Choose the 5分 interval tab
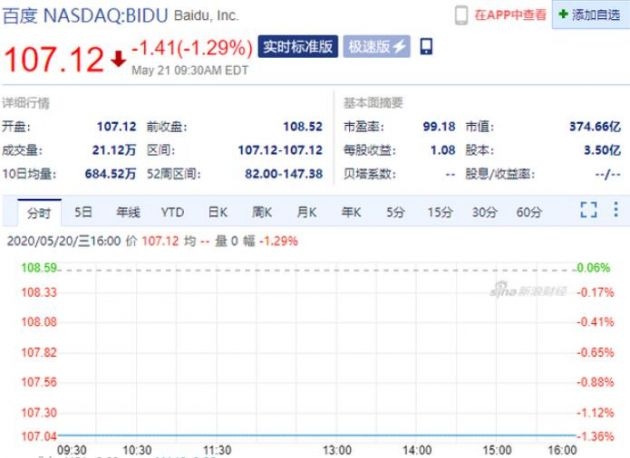The width and height of the screenshot is (630, 458). point(396,212)
